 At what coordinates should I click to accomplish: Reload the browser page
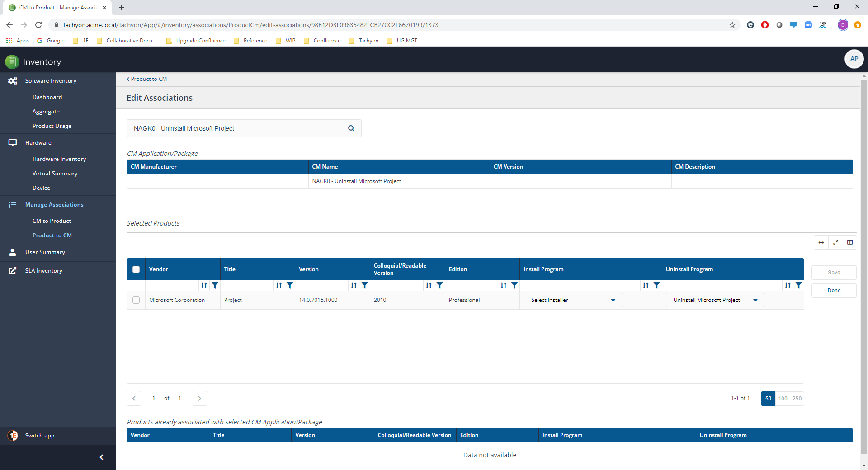click(x=38, y=25)
